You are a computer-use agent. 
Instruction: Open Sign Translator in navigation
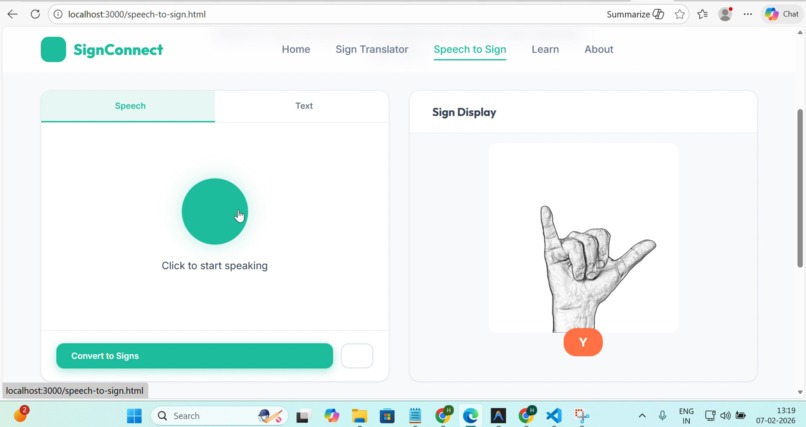[x=372, y=49]
